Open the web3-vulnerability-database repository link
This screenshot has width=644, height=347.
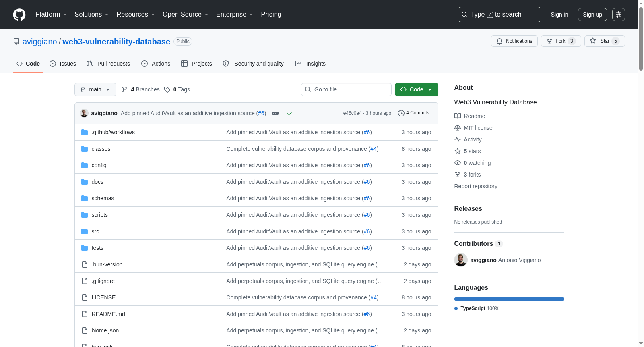(116, 42)
